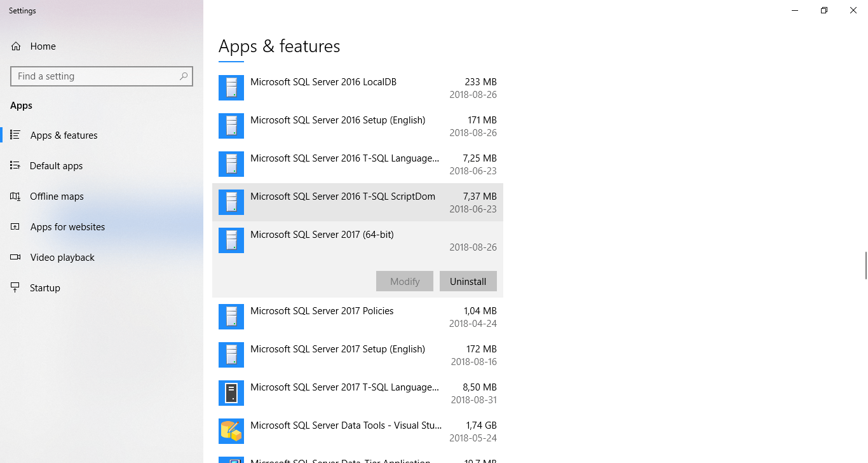Click the Apps for websites sidebar icon

pyautogui.click(x=15, y=226)
